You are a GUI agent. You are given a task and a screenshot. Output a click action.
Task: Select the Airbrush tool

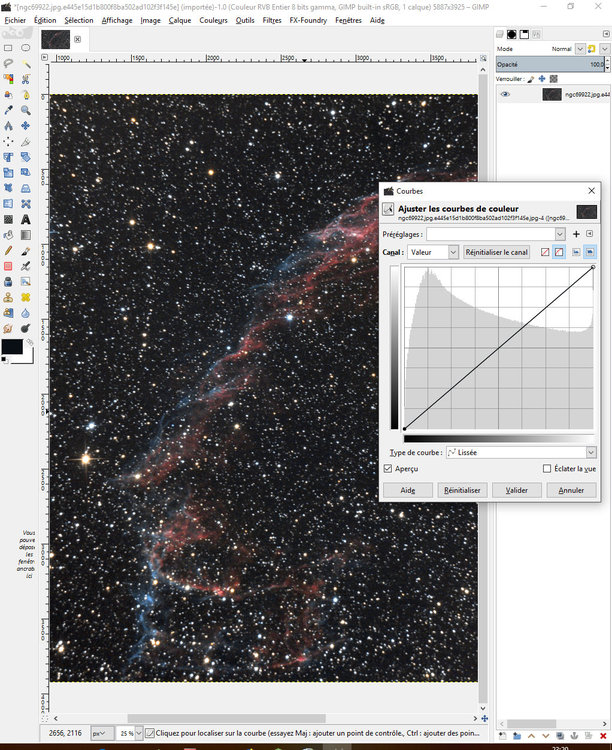[25, 266]
